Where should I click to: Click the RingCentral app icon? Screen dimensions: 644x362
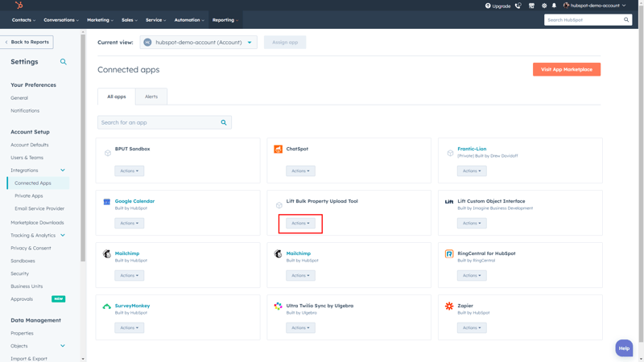[449, 253]
